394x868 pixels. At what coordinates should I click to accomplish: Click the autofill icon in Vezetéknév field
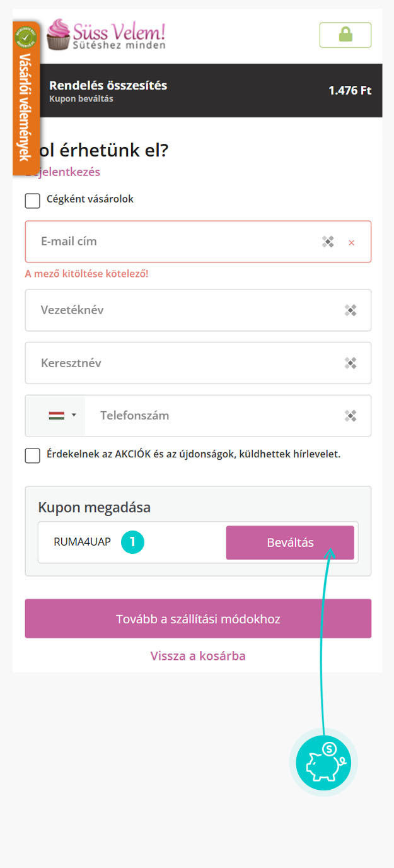point(351,310)
